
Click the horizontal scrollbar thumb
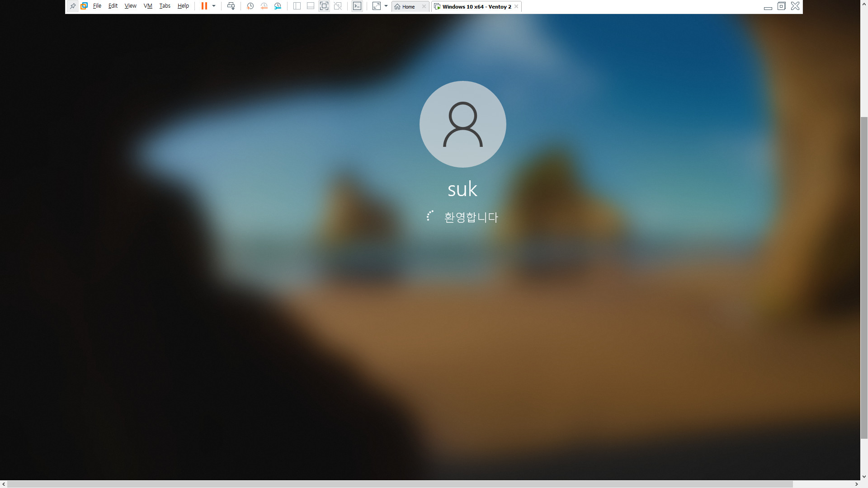(x=400, y=484)
